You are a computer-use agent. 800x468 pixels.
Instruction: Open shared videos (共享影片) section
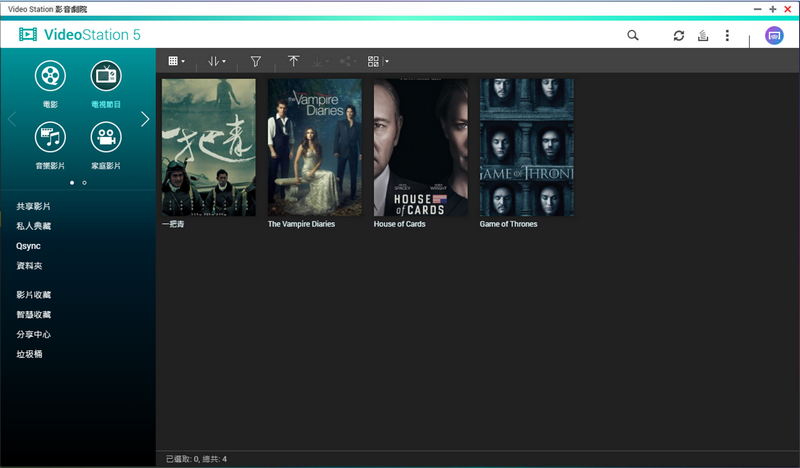click(33, 206)
